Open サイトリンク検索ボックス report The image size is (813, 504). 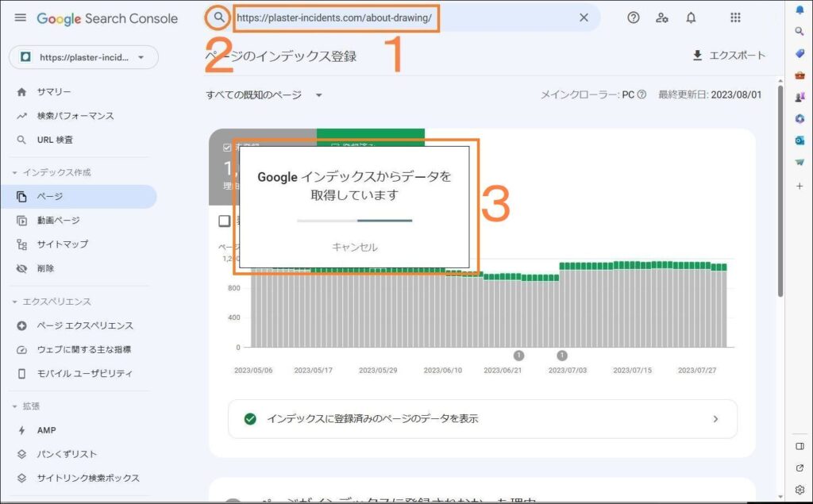coord(88,478)
